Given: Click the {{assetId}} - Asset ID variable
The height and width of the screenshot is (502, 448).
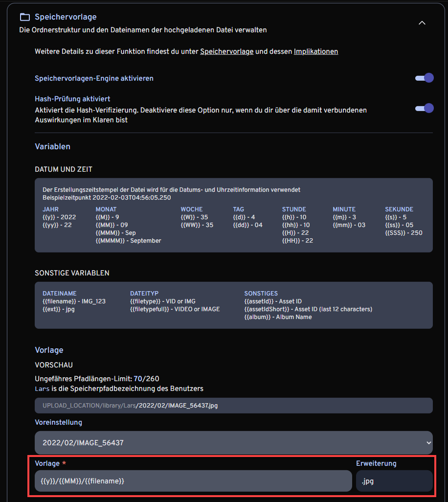Looking at the screenshot, I should (273, 301).
